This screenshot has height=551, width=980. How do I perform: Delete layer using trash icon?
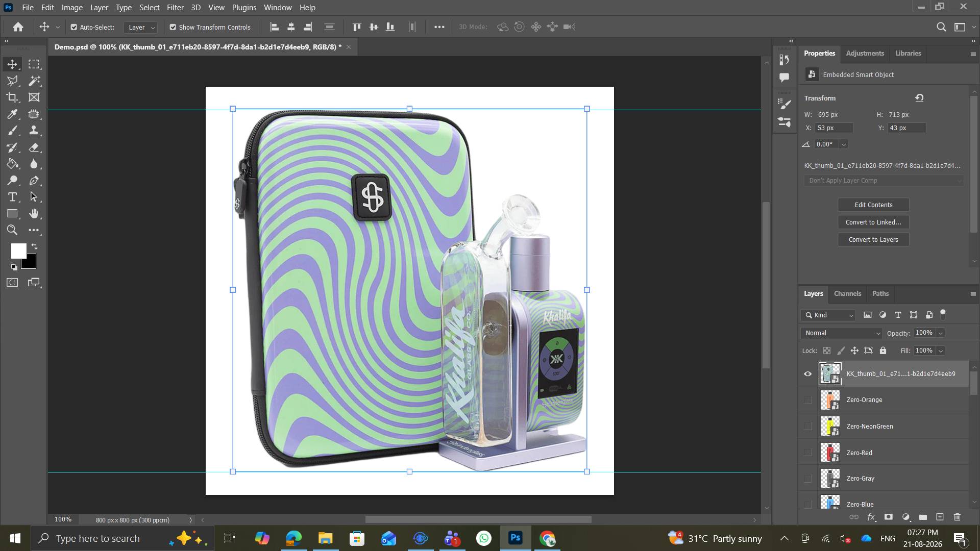(x=957, y=517)
